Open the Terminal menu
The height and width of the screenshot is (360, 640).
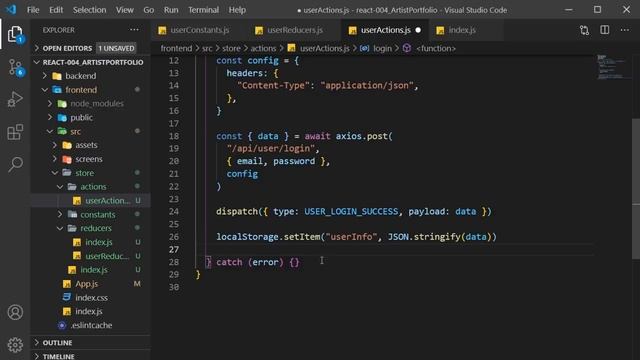pos(203,10)
